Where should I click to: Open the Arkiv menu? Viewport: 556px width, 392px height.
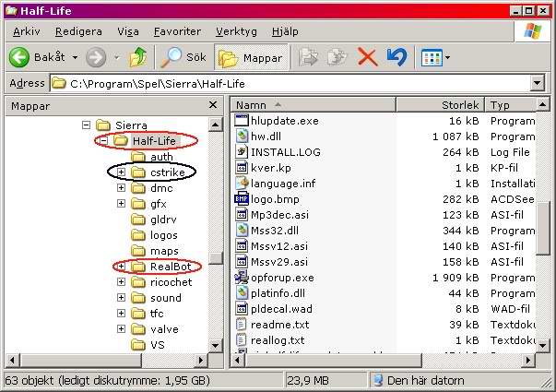click(x=27, y=31)
